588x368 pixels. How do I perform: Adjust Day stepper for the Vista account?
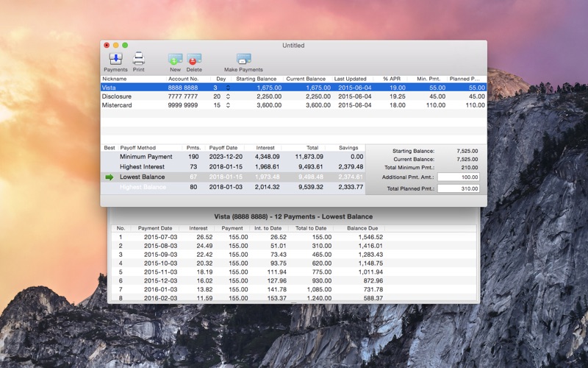(228, 88)
